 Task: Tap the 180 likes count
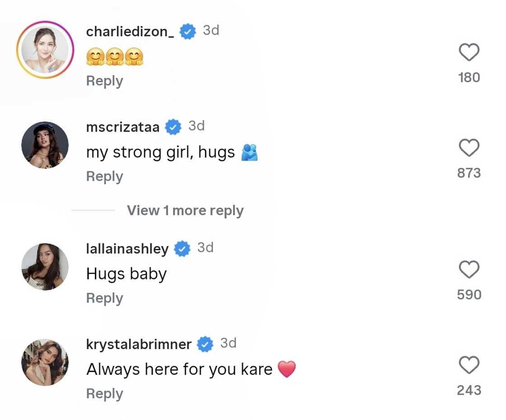pos(469,77)
